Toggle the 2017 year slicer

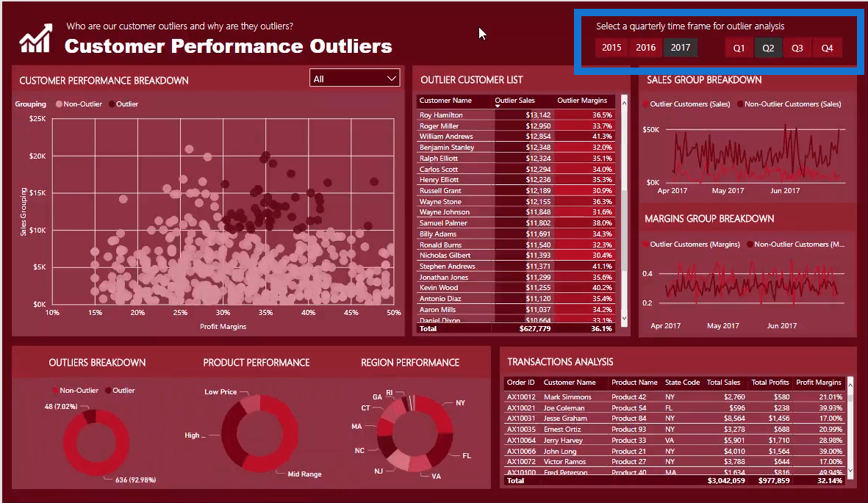(681, 48)
